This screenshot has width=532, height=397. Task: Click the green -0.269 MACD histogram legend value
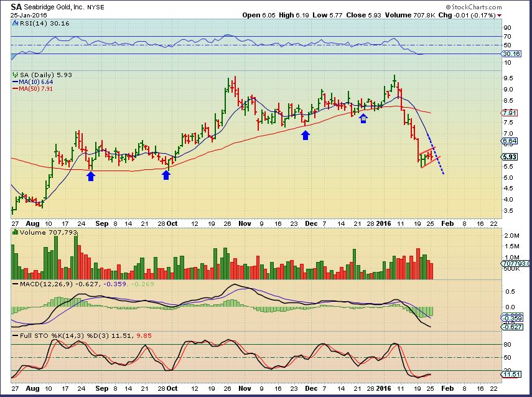[142, 284]
